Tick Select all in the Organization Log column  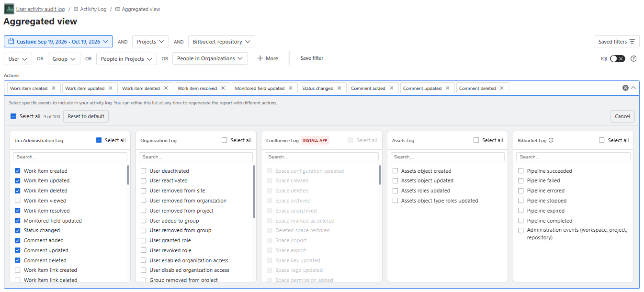click(225, 140)
